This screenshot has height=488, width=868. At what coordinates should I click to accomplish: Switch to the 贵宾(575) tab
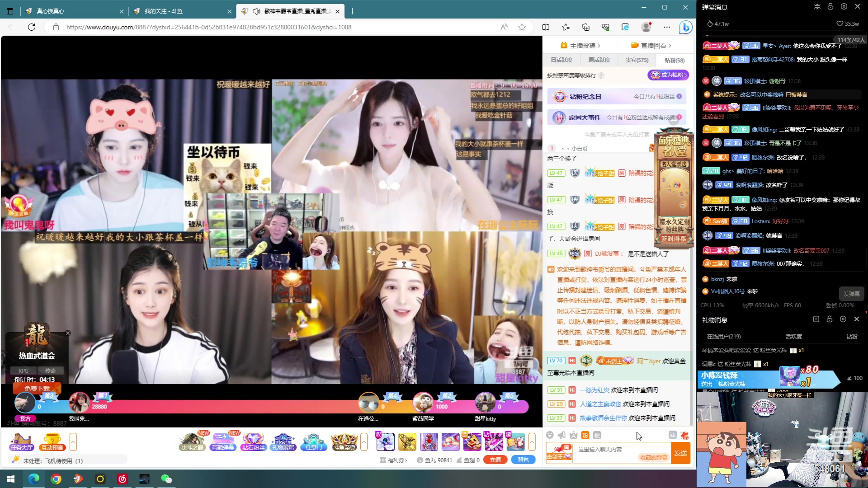(x=637, y=60)
